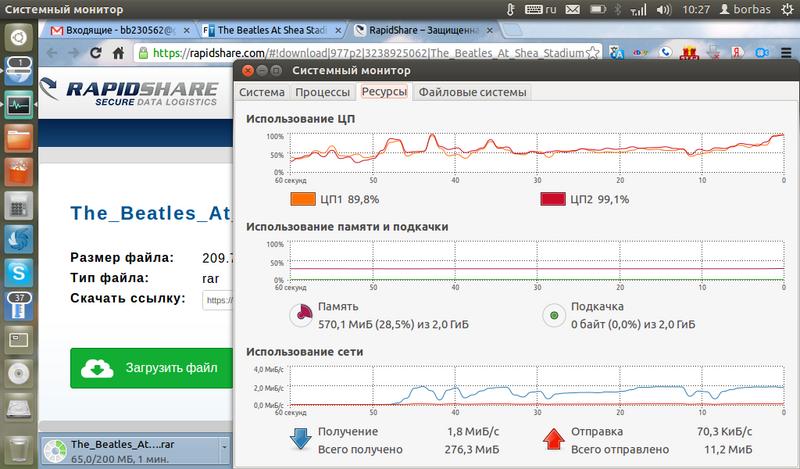The image size is (800, 469).
Task: Click the site security padlock icon
Action: point(143,53)
